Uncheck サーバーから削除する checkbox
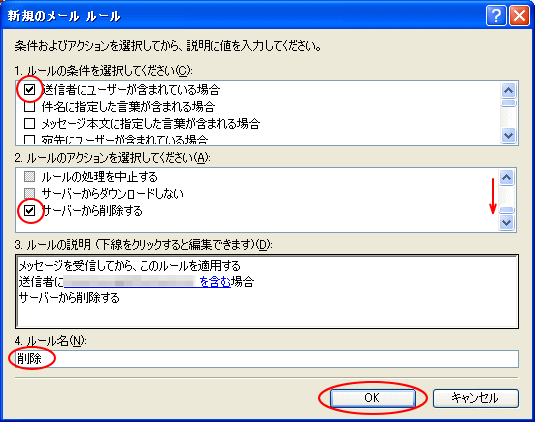 (x=30, y=210)
